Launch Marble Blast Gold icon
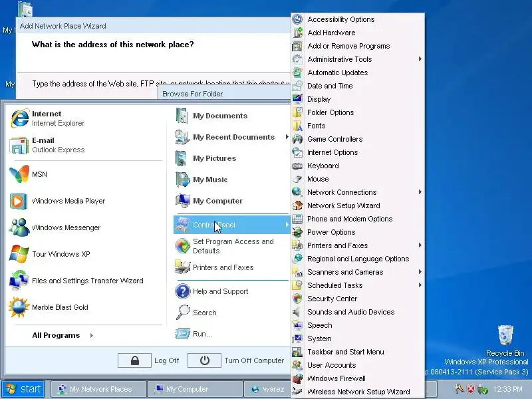Viewport: 532px width, 399px height. 19,307
